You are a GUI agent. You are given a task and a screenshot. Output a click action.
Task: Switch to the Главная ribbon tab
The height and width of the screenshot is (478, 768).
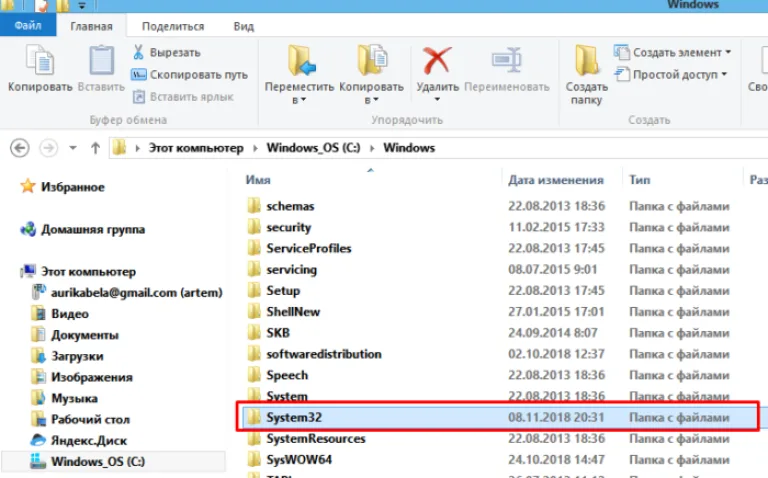pyautogui.click(x=91, y=26)
